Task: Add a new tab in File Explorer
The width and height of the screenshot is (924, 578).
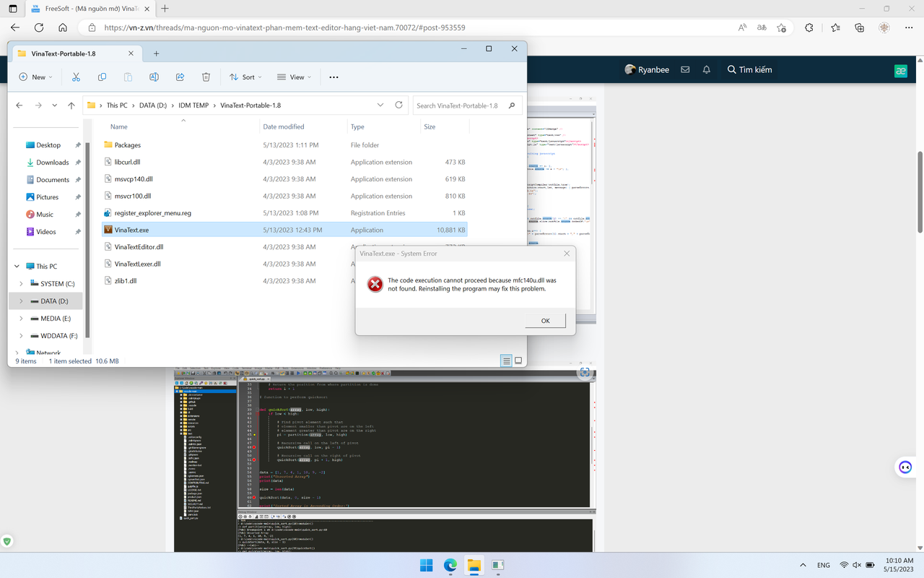Action: [156, 53]
